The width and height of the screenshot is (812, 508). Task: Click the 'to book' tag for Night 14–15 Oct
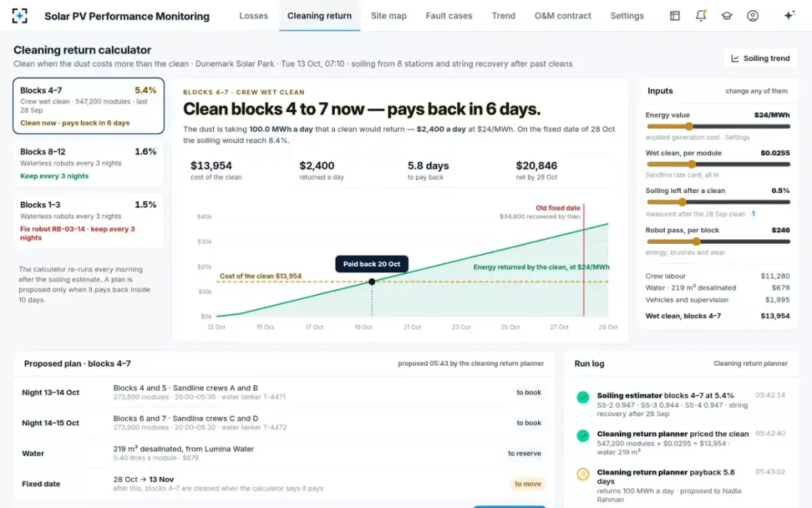coord(528,423)
